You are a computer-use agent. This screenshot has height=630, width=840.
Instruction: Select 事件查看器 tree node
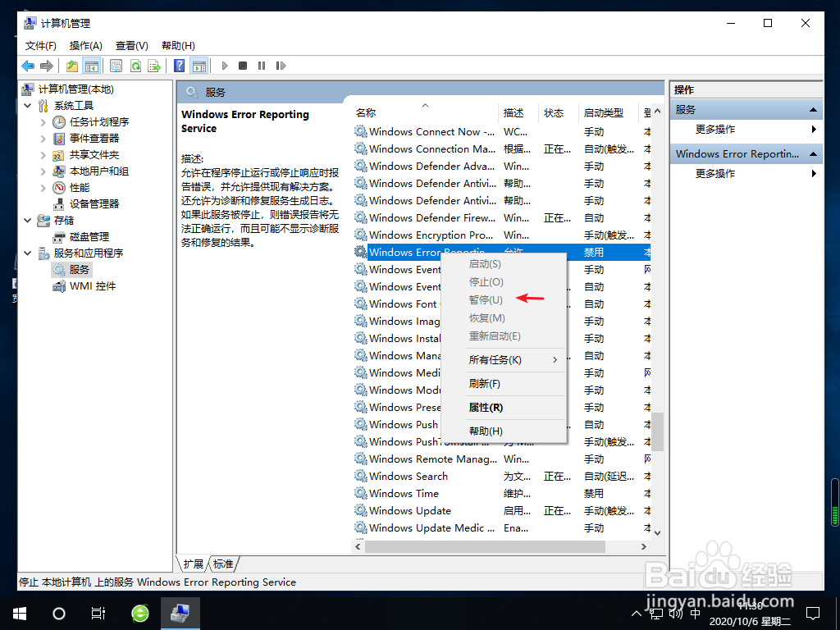(x=94, y=139)
